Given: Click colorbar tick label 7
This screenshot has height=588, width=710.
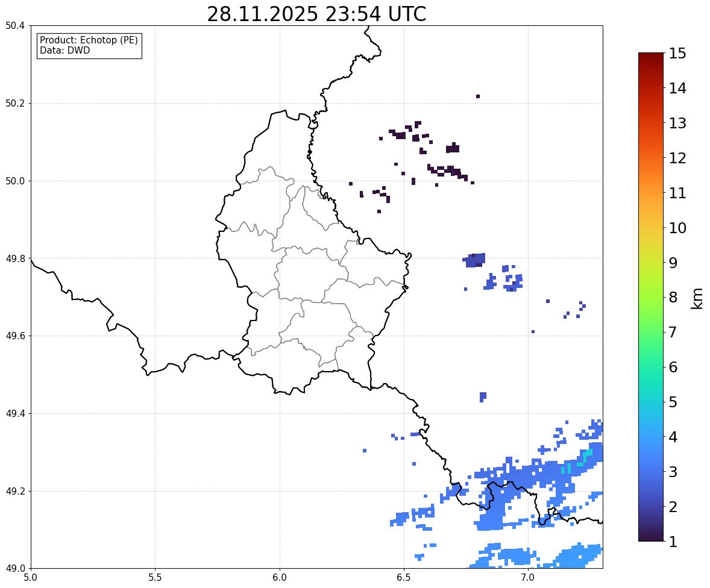Looking at the screenshot, I should click(673, 332).
